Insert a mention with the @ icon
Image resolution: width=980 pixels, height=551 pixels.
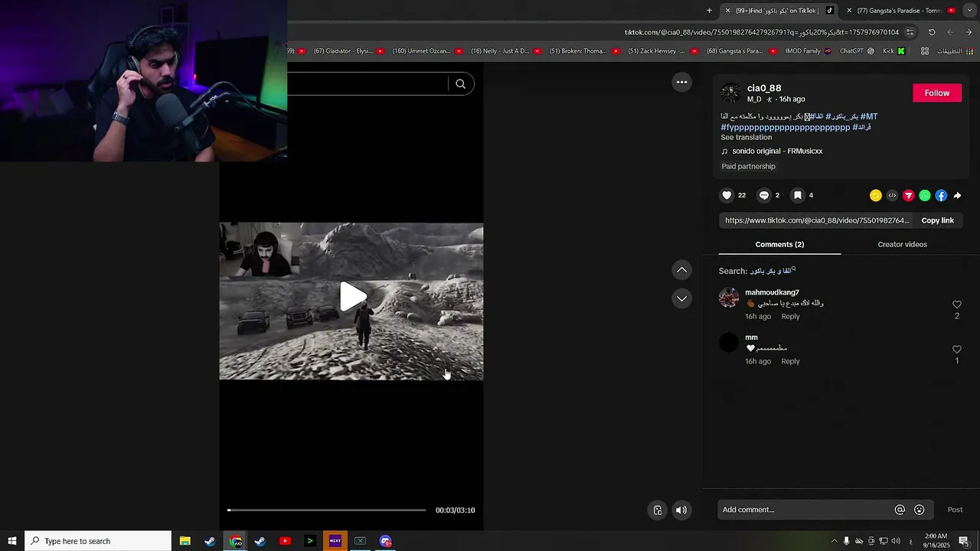pyautogui.click(x=900, y=510)
